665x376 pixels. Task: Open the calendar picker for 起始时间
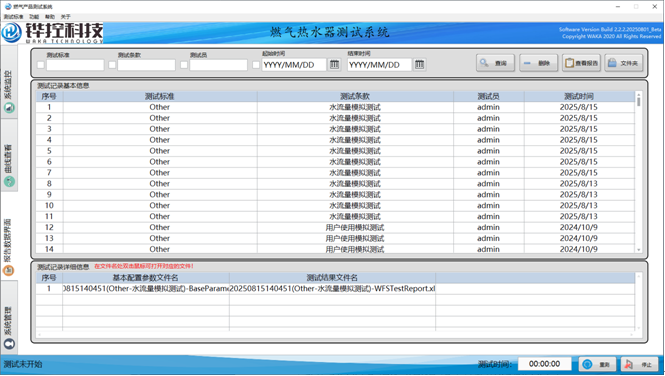coord(334,64)
